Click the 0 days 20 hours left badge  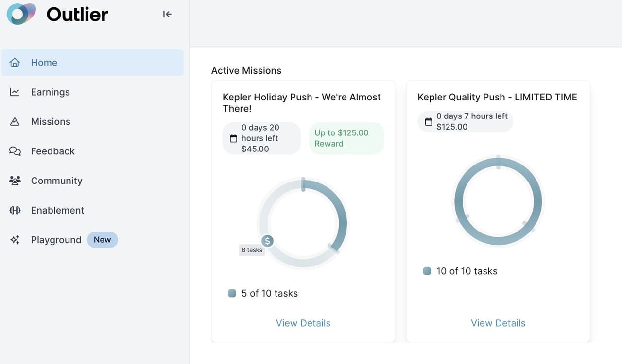(x=261, y=138)
